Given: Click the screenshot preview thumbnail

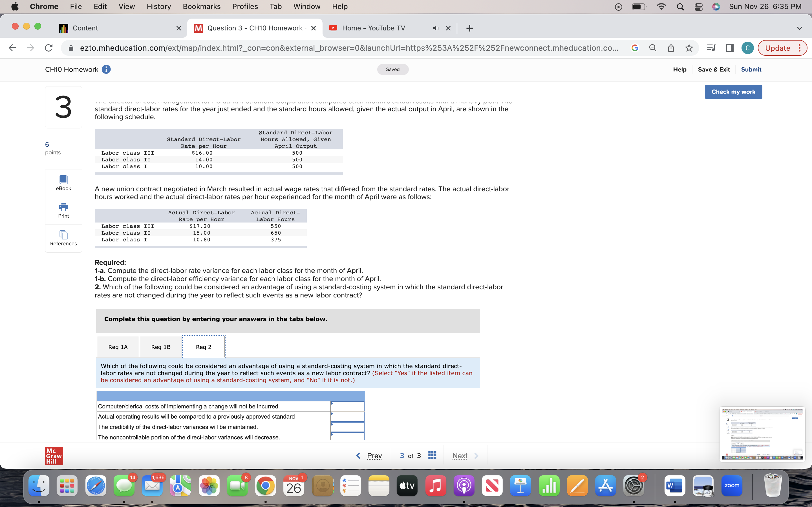Looking at the screenshot, I should [x=762, y=435].
